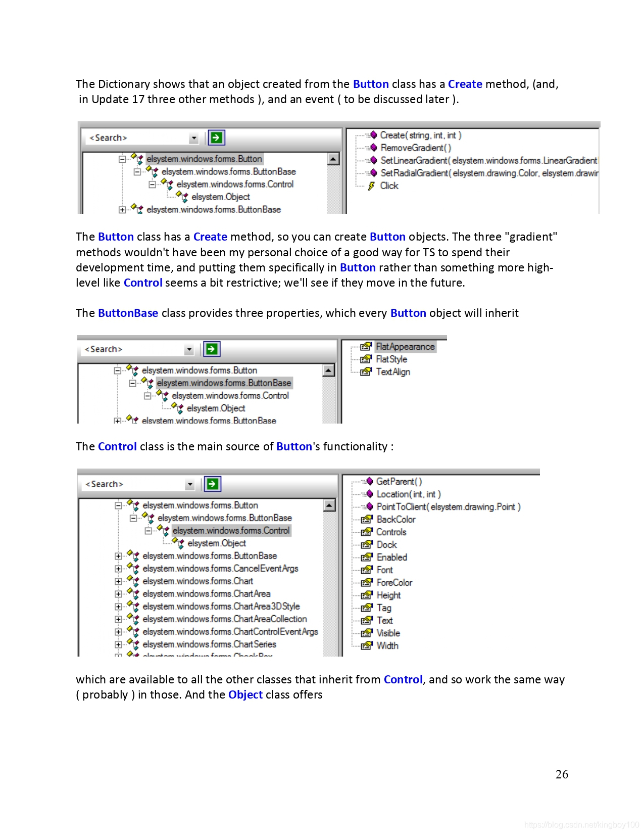This screenshot has height=834, width=644.
Task: Select the Tag property label
Action: 384,608
